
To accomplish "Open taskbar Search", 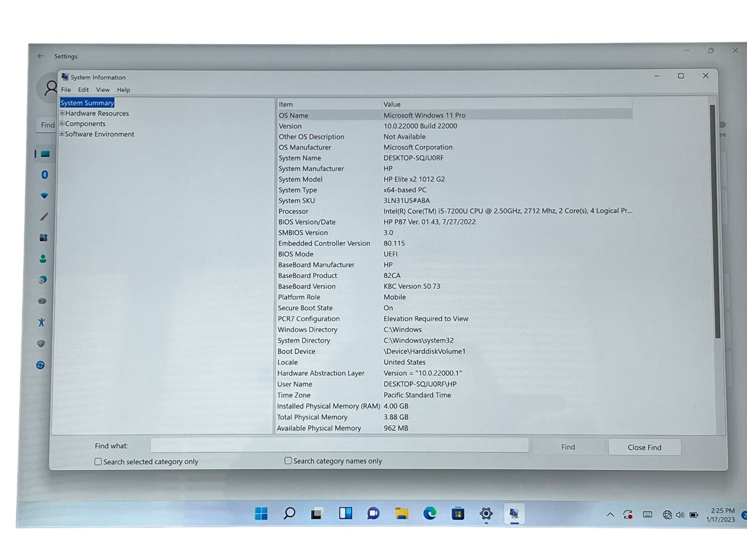I will [289, 513].
